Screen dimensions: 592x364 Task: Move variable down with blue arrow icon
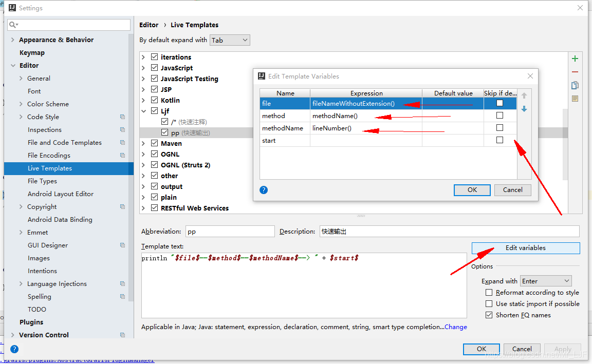pyautogui.click(x=524, y=109)
